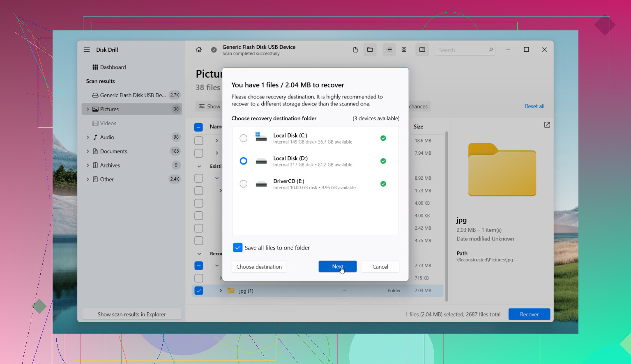Click the Local Disk (D:) drive icon
631x364 pixels.
click(261, 161)
